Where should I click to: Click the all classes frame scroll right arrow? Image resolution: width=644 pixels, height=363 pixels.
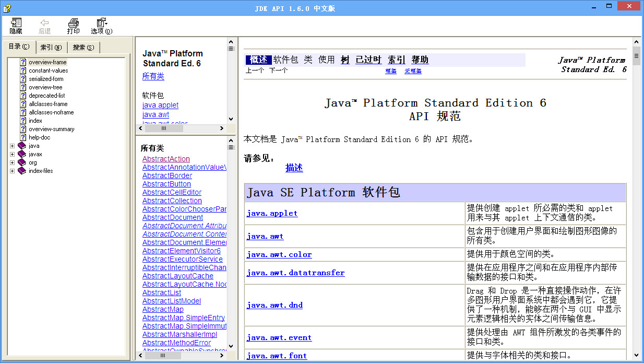coord(222,355)
